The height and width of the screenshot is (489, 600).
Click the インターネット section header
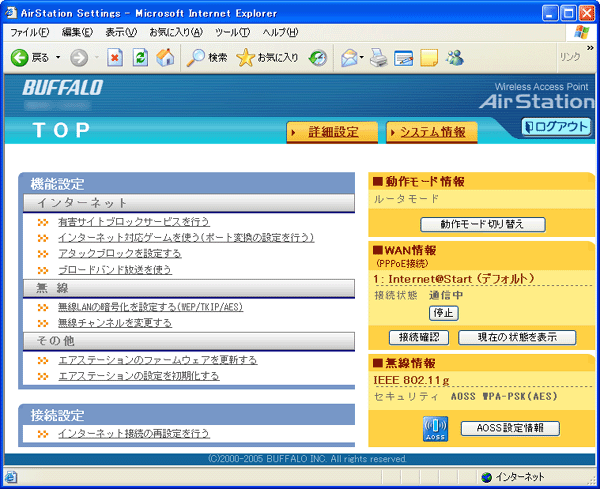click(x=189, y=203)
